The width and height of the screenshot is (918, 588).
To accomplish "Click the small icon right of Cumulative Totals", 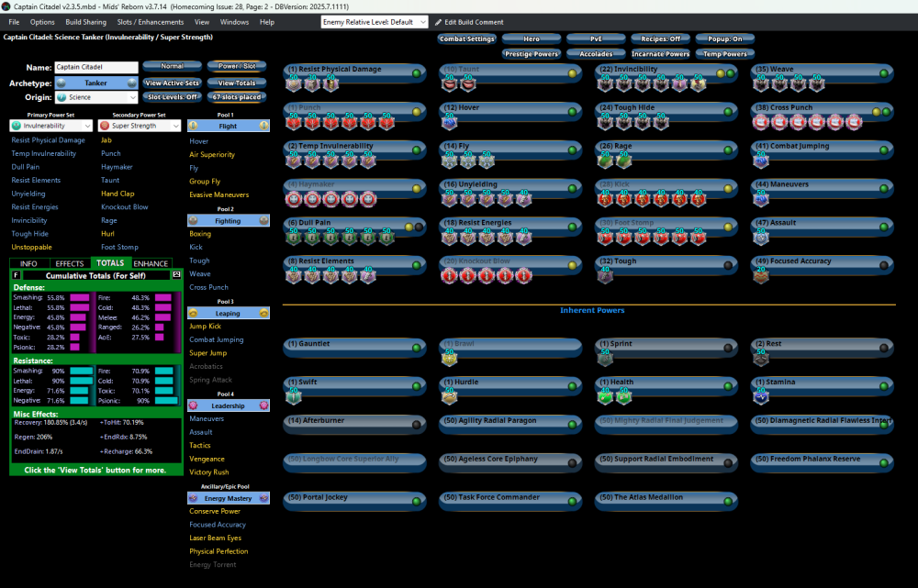I will pyautogui.click(x=176, y=274).
